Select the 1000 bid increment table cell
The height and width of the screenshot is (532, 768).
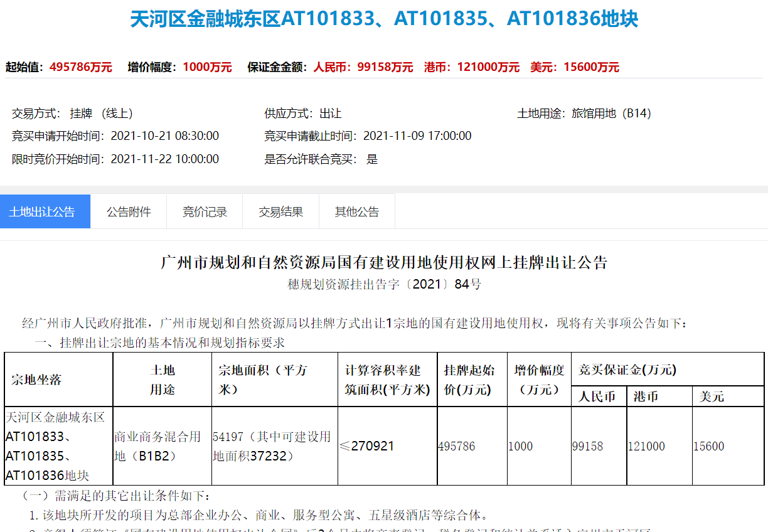[x=539, y=446]
